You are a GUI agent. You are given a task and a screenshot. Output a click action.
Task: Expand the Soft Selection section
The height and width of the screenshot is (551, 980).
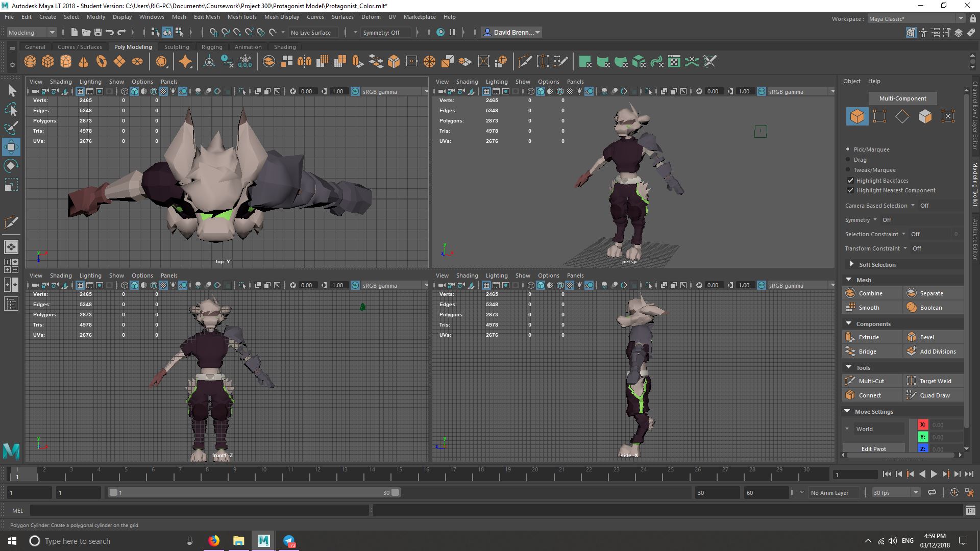pos(851,264)
